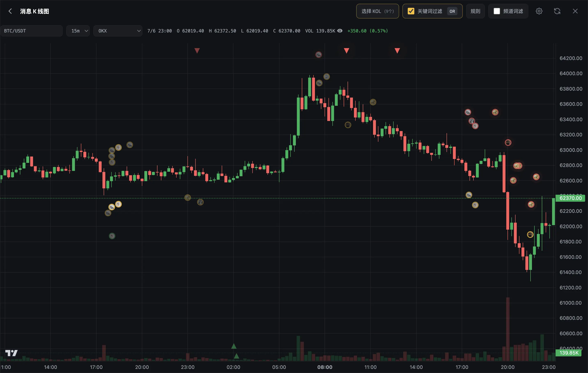588x373 pixels.
Task: Click the lower green up-triangle marker above the 02:00 label
Action: click(x=236, y=356)
